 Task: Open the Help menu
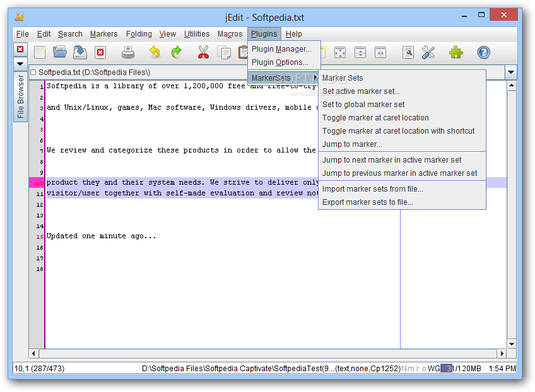coord(294,34)
